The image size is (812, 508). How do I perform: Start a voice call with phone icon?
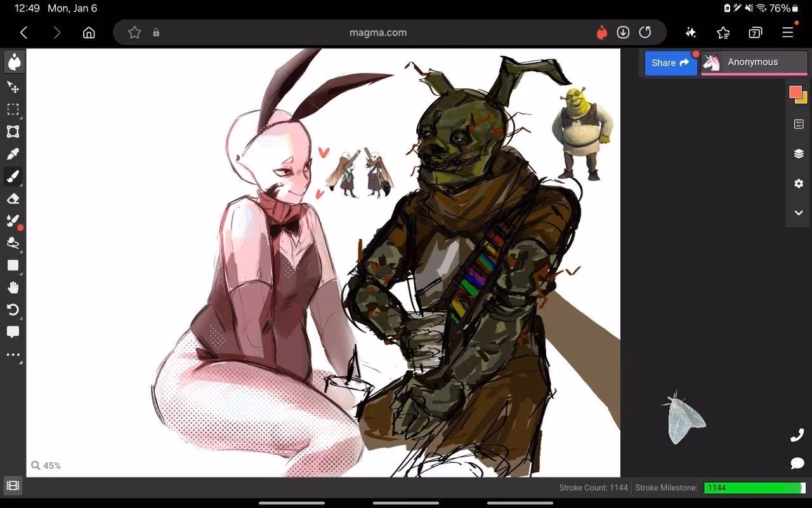coord(797,435)
